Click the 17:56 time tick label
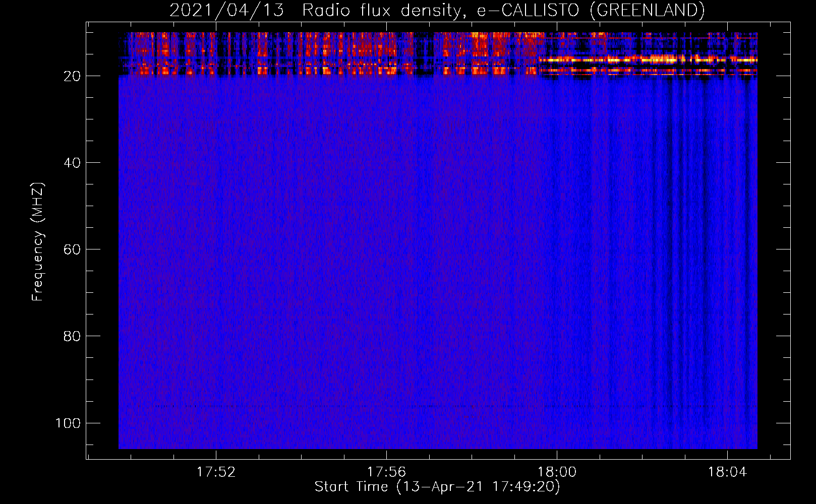 pyautogui.click(x=386, y=472)
